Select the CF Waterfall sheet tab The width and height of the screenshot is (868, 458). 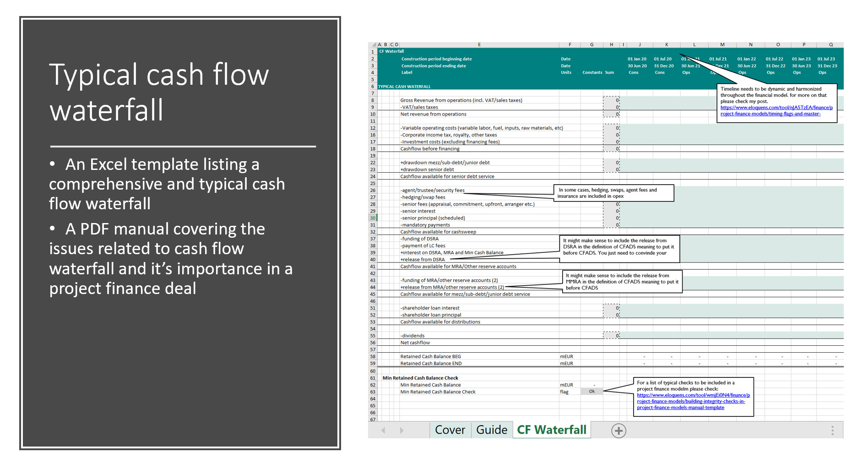pyautogui.click(x=552, y=430)
